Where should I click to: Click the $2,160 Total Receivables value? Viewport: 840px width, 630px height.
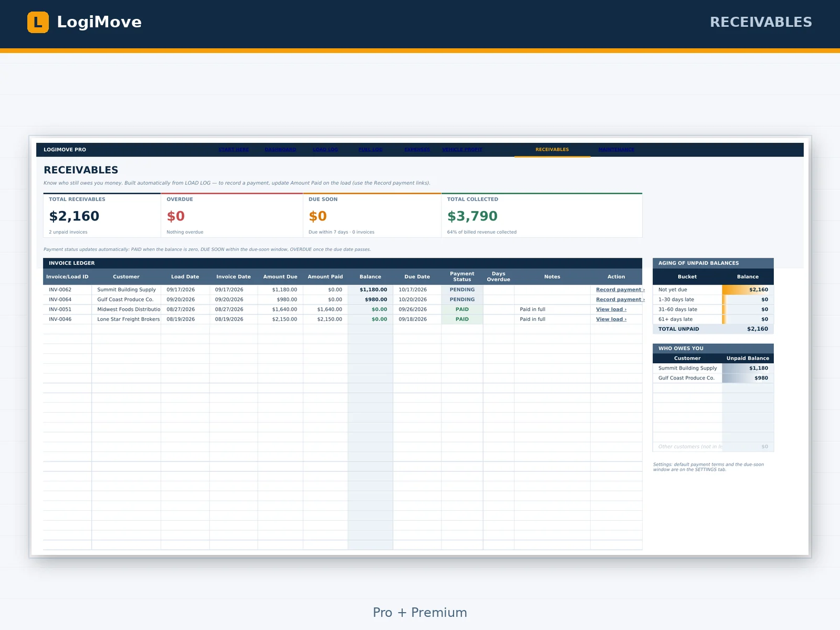click(x=74, y=216)
